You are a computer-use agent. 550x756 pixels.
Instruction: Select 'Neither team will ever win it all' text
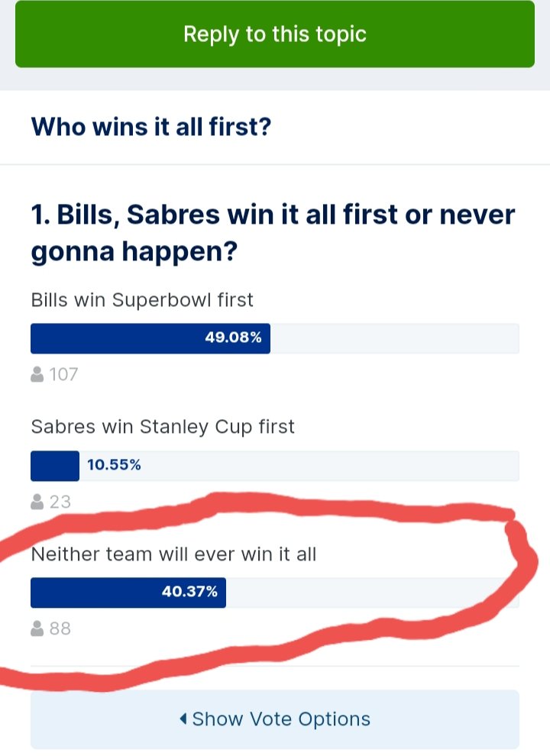[173, 554]
